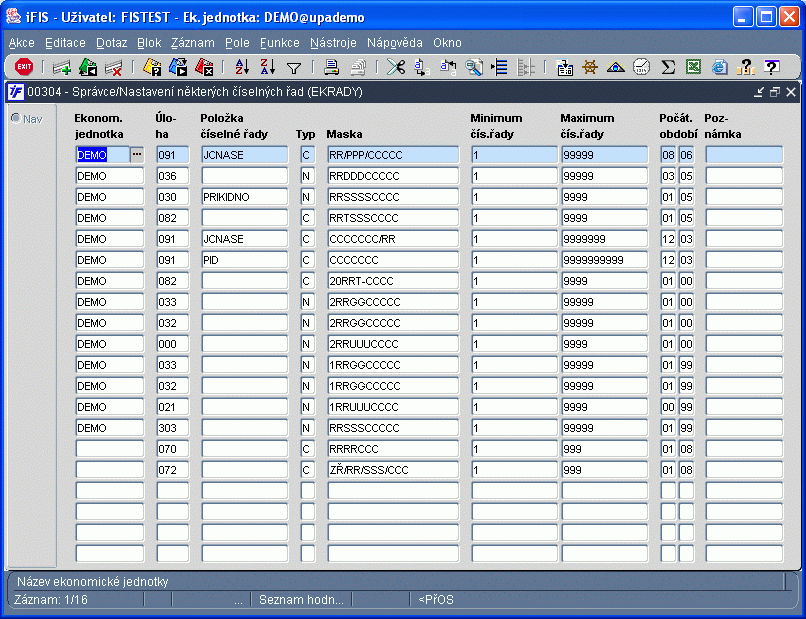Click the mask field CCCCCCC/RR

pos(393,239)
